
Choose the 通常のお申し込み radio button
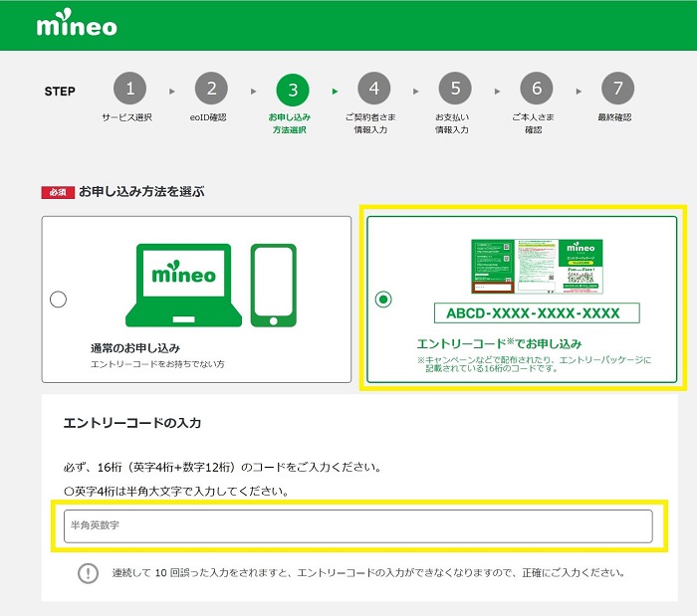point(58,300)
